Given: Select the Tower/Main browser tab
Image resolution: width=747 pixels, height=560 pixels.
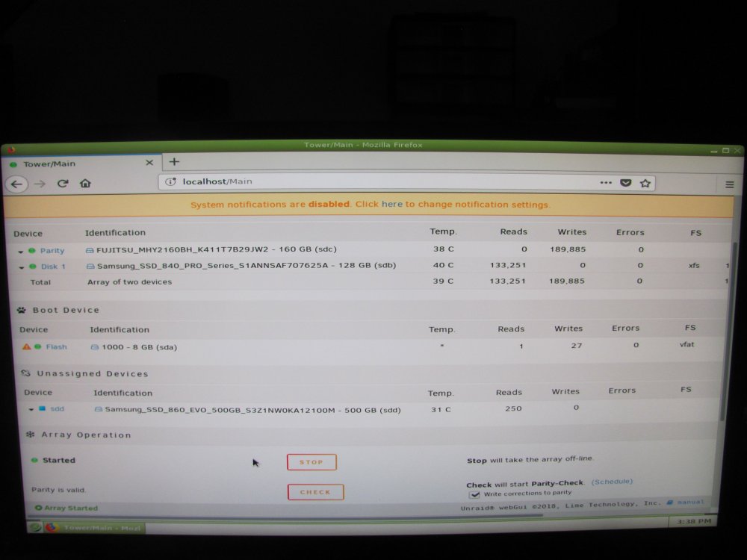Looking at the screenshot, I should click(82, 164).
